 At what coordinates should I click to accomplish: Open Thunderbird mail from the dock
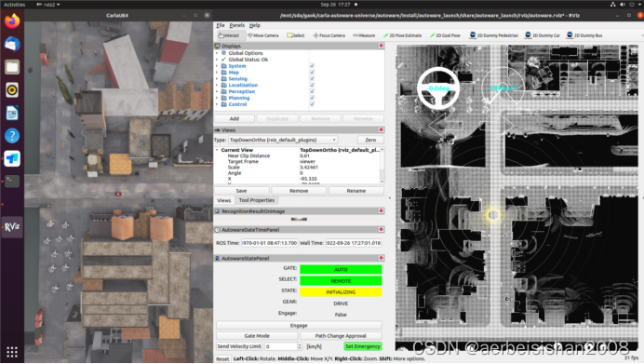(x=12, y=44)
